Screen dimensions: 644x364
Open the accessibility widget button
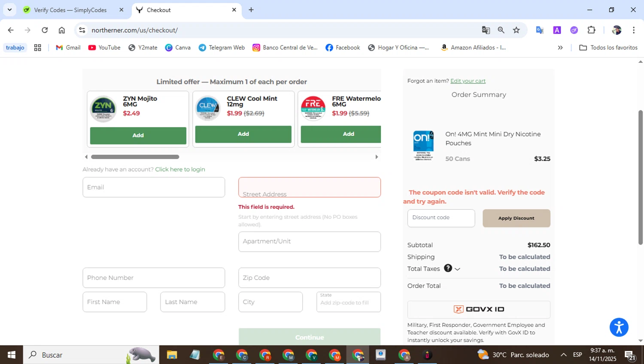coord(619,327)
